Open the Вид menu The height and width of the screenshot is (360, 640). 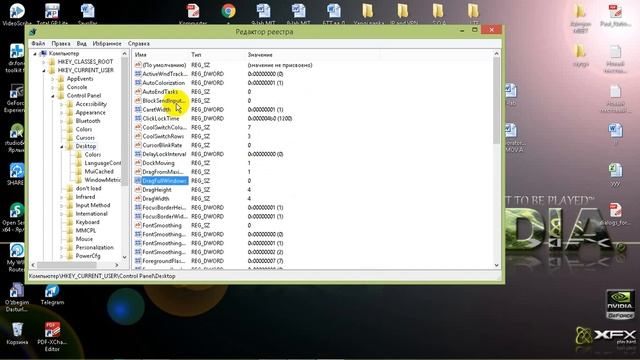(81, 43)
